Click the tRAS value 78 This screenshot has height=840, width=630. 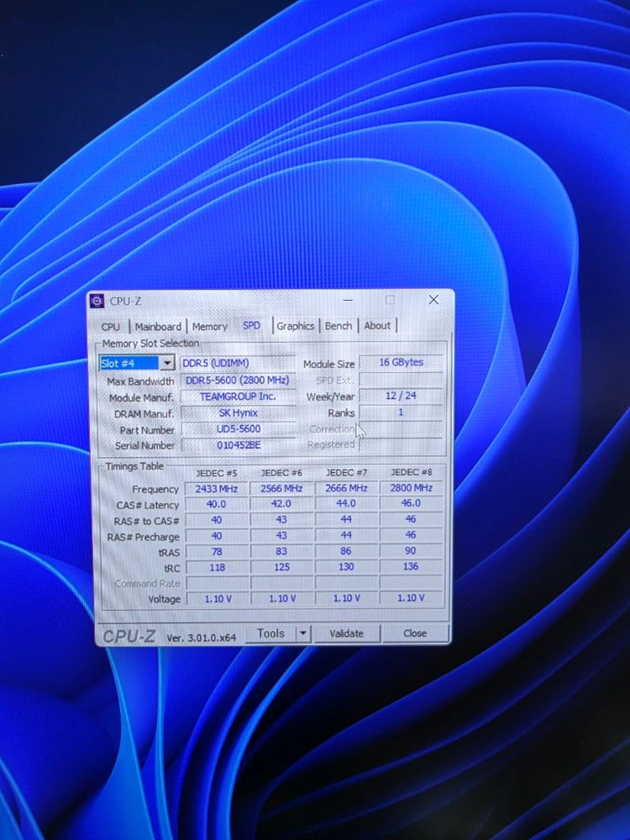coord(217,551)
